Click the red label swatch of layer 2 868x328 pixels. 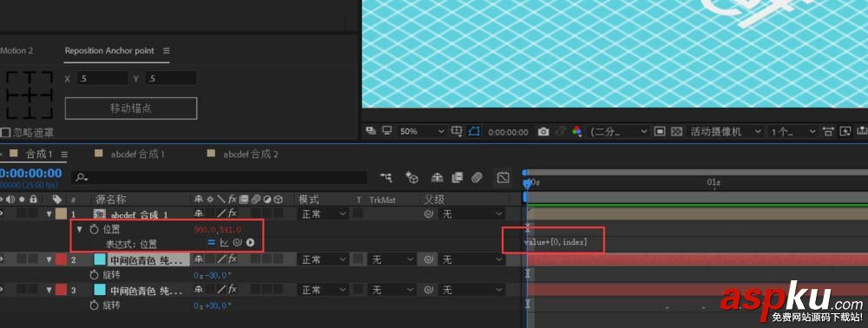[x=61, y=259]
